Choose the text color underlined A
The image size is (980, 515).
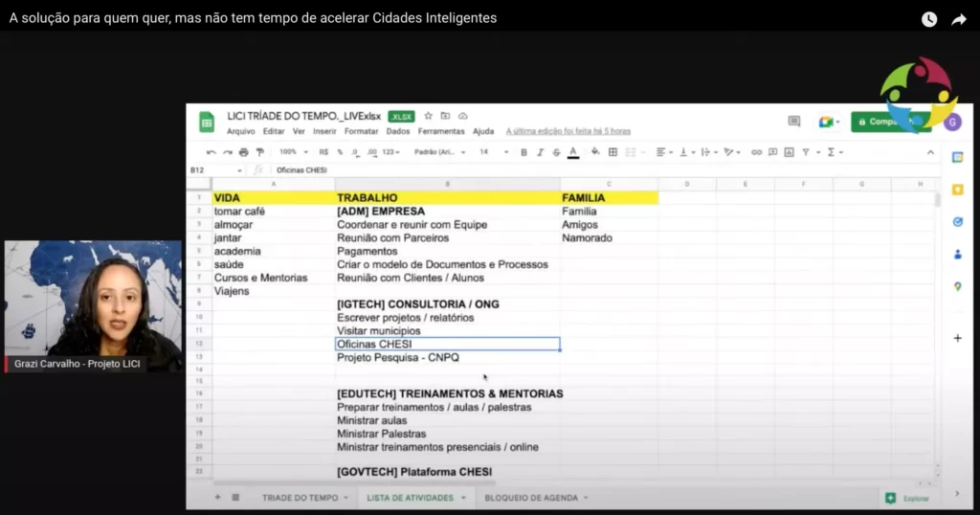pyautogui.click(x=573, y=152)
